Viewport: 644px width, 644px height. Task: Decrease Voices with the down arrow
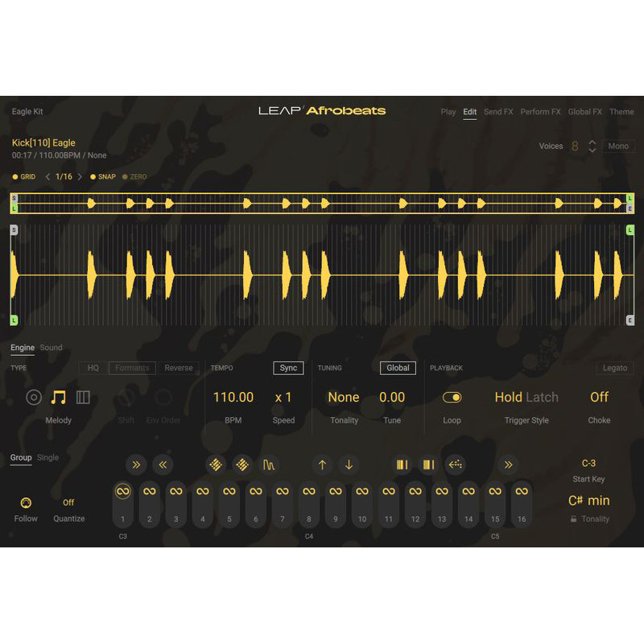pyautogui.click(x=592, y=150)
